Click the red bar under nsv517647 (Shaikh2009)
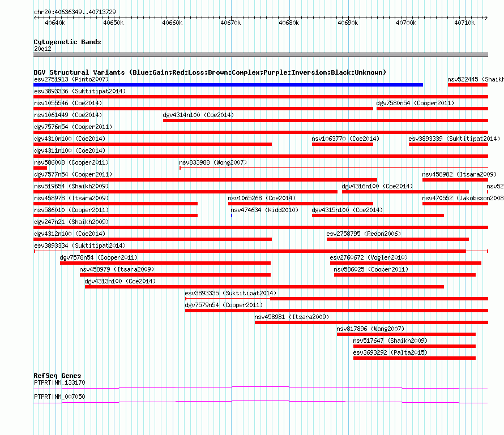 pyautogui.click(x=415, y=346)
